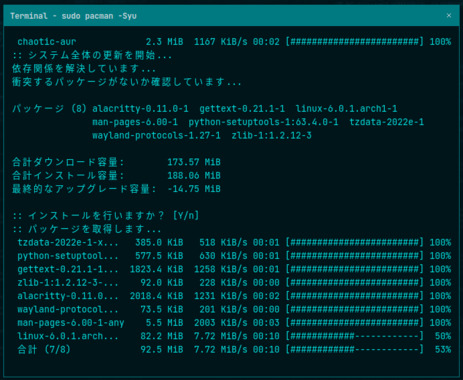Screen dimensions: 463x380
Task: Click the '合計ダウンロード容量:' label
Action: (68, 162)
